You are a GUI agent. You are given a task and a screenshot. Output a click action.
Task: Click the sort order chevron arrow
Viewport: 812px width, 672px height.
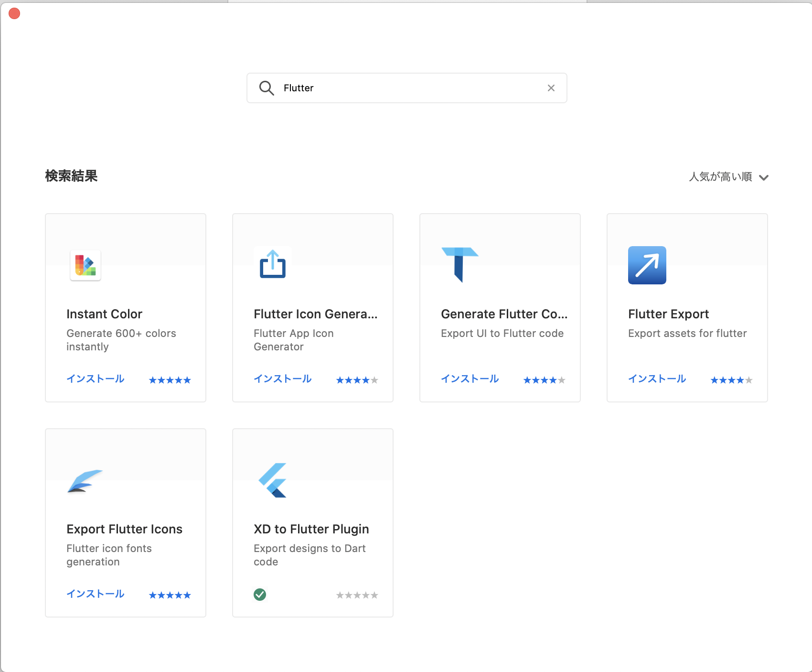coord(764,177)
